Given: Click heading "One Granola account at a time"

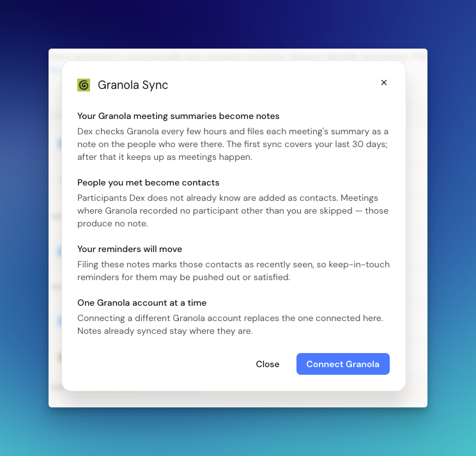Looking at the screenshot, I should pyautogui.click(x=142, y=303).
